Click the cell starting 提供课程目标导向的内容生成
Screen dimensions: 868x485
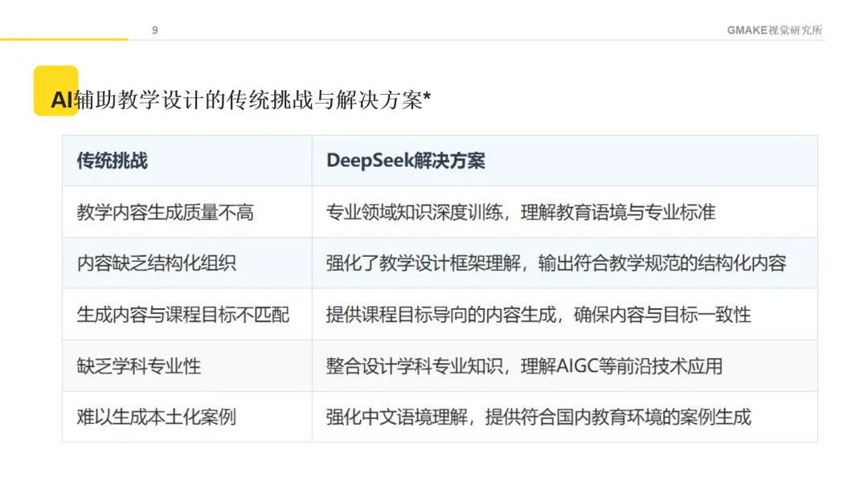(x=565, y=314)
